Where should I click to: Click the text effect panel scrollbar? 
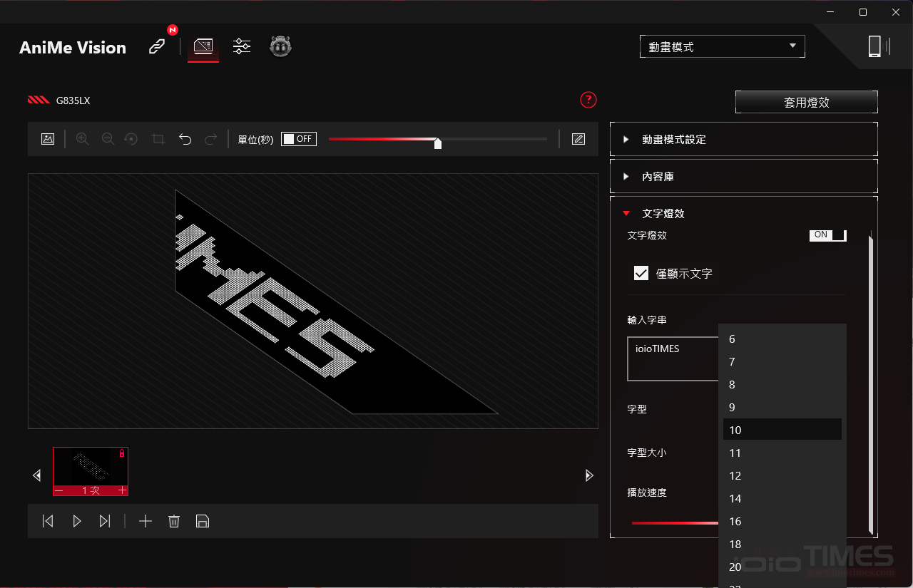(x=870, y=383)
